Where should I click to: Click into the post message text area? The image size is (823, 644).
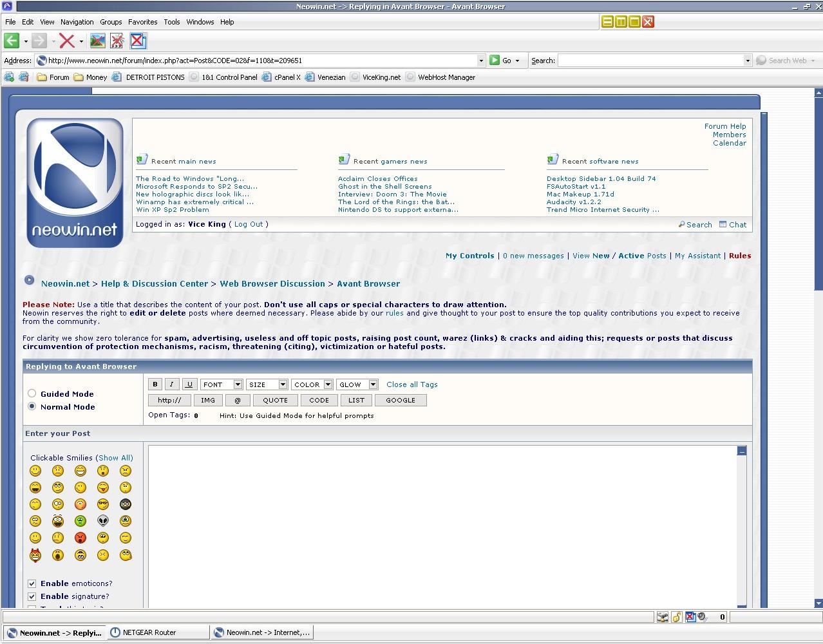[x=442, y=526]
